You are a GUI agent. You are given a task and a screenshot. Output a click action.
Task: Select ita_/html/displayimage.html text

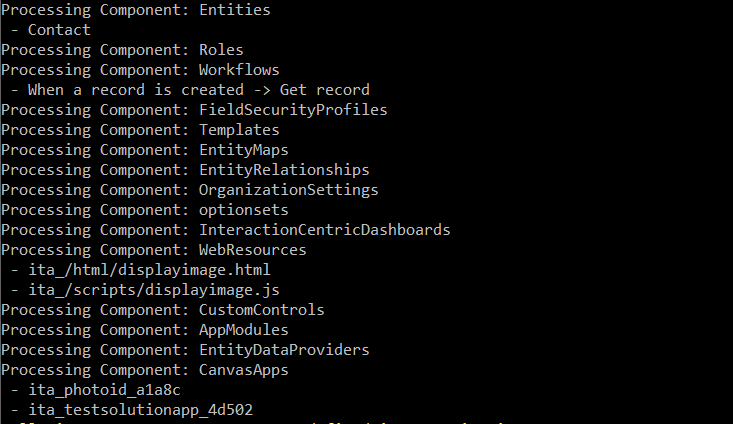(x=150, y=270)
